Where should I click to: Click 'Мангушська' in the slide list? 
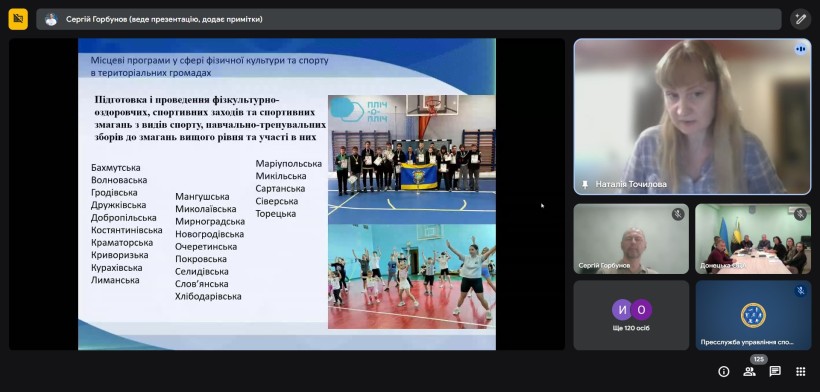pos(202,197)
